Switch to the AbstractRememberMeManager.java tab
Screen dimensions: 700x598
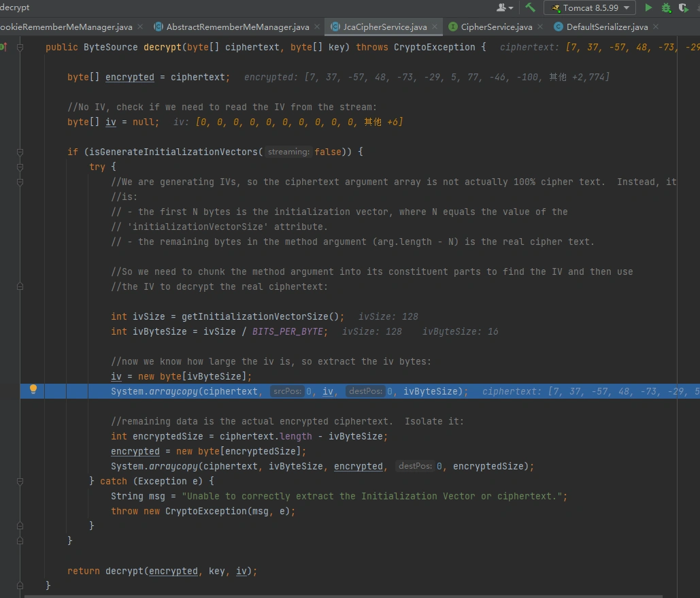(x=237, y=27)
